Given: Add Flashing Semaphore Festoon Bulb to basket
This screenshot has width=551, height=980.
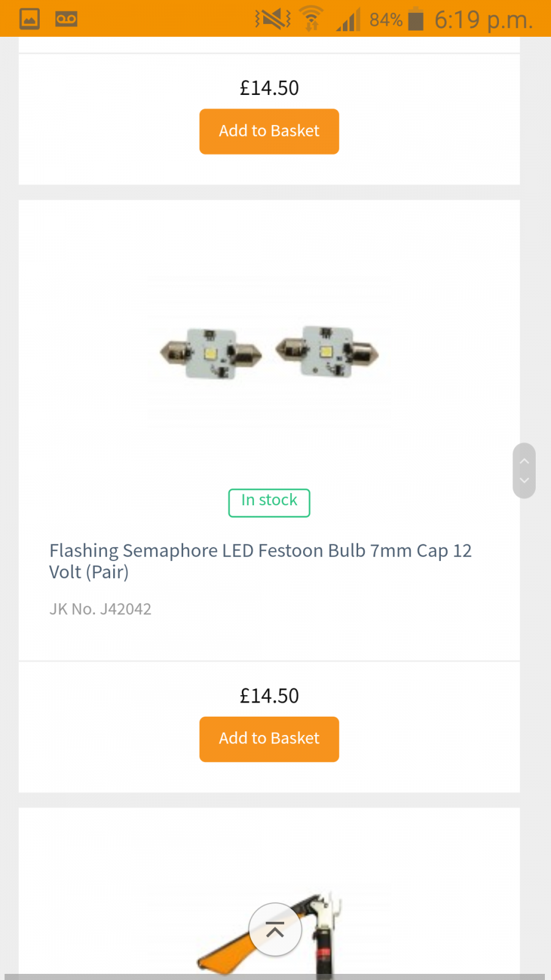Looking at the screenshot, I should point(269,739).
